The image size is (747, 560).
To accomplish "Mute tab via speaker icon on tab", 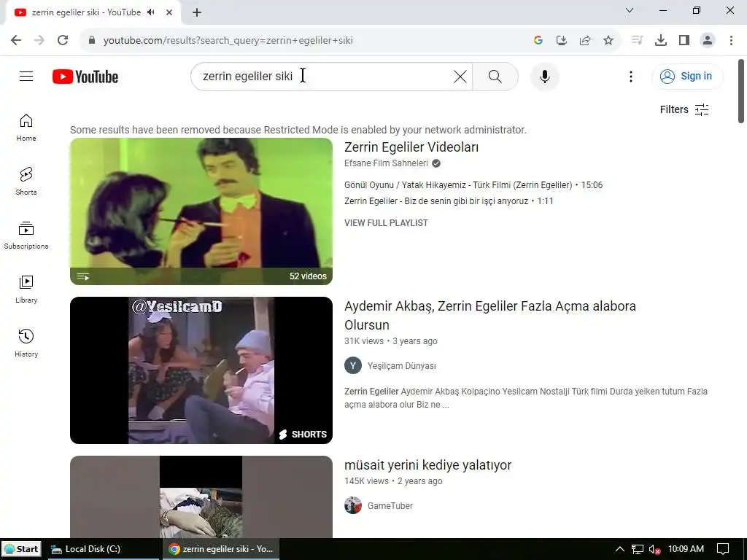I will 151,12.
